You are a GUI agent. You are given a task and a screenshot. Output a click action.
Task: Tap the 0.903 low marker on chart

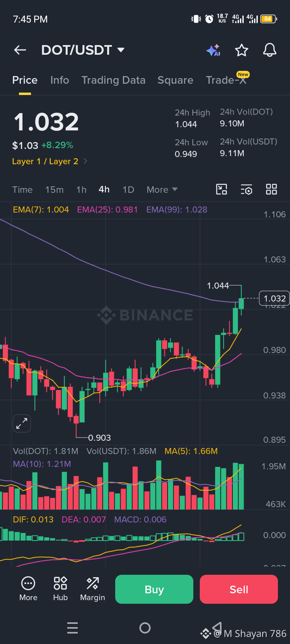pyautogui.click(x=99, y=438)
